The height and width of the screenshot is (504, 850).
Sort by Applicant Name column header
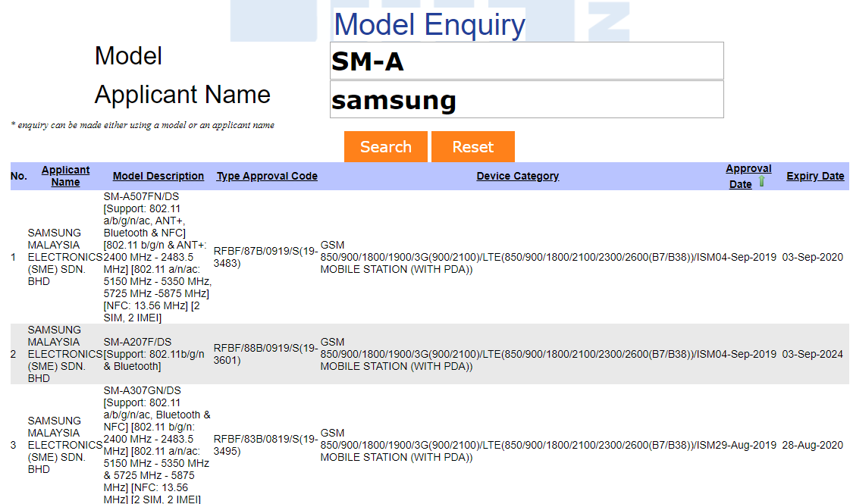point(66,176)
